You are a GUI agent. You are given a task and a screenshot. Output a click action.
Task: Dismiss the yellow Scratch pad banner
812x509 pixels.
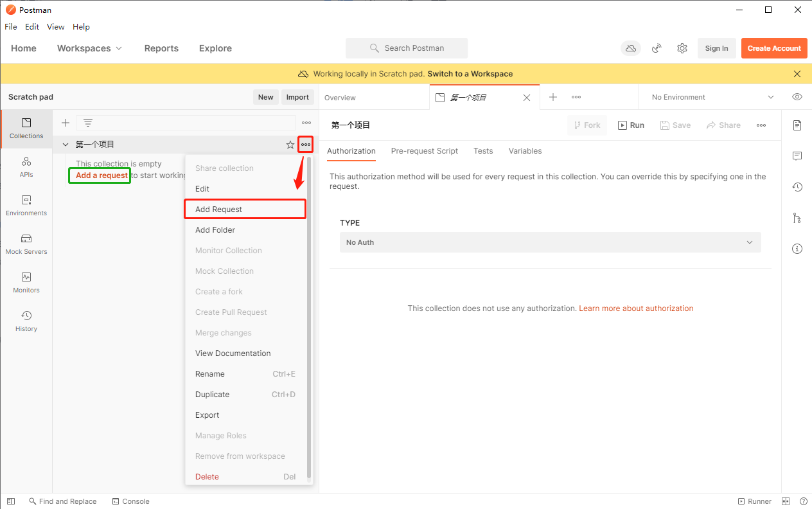[797, 74]
